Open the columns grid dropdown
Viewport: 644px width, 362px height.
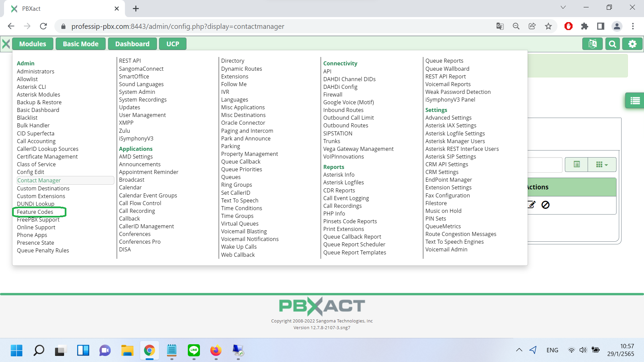click(x=602, y=165)
